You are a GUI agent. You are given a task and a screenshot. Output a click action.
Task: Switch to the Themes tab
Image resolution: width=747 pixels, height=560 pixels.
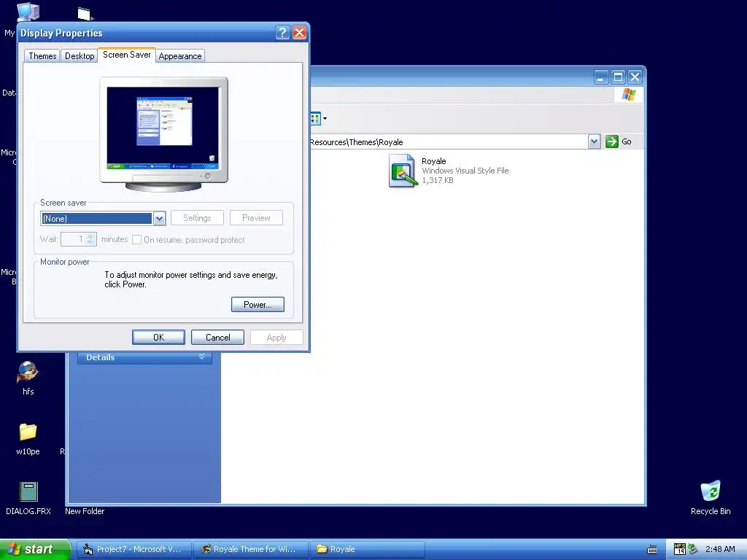point(42,55)
